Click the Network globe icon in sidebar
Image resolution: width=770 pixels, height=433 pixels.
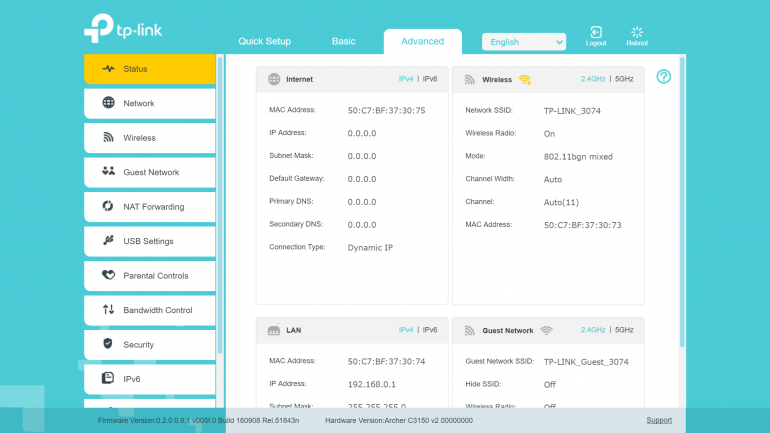pyautogui.click(x=109, y=103)
